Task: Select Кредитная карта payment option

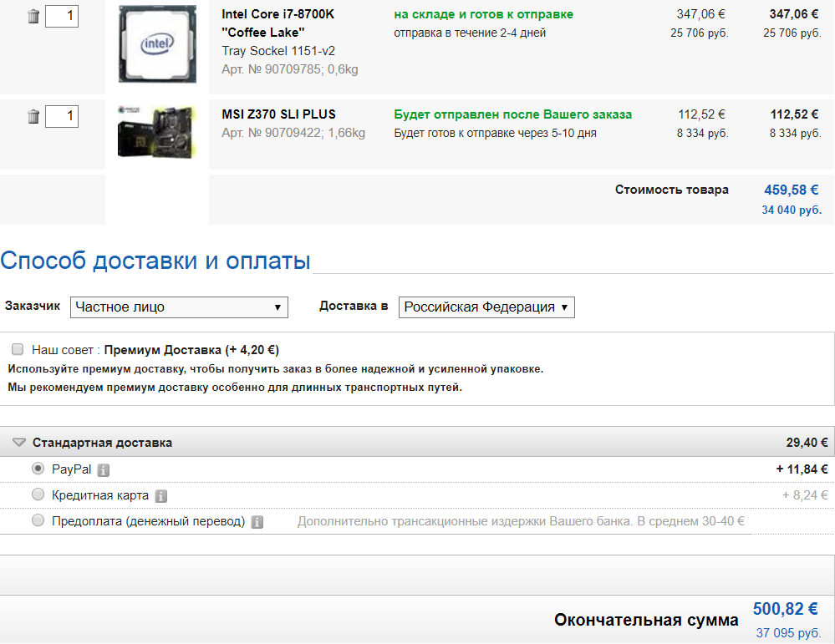Action: 38,494
